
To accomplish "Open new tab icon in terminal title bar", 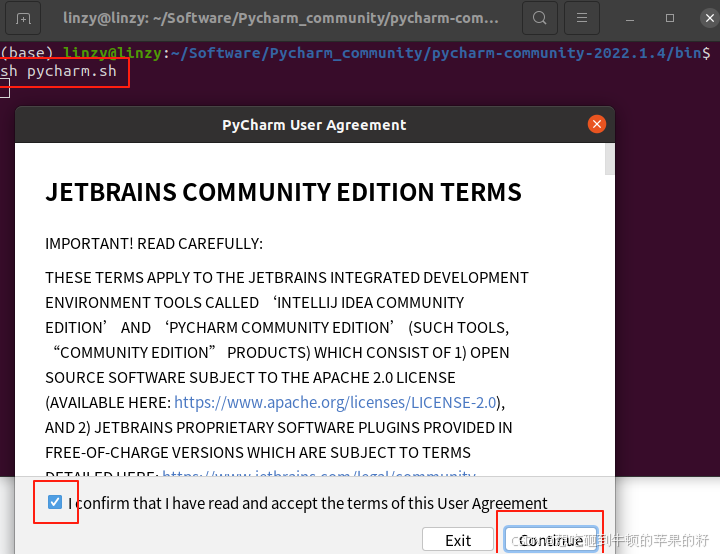I will coord(23,18).
